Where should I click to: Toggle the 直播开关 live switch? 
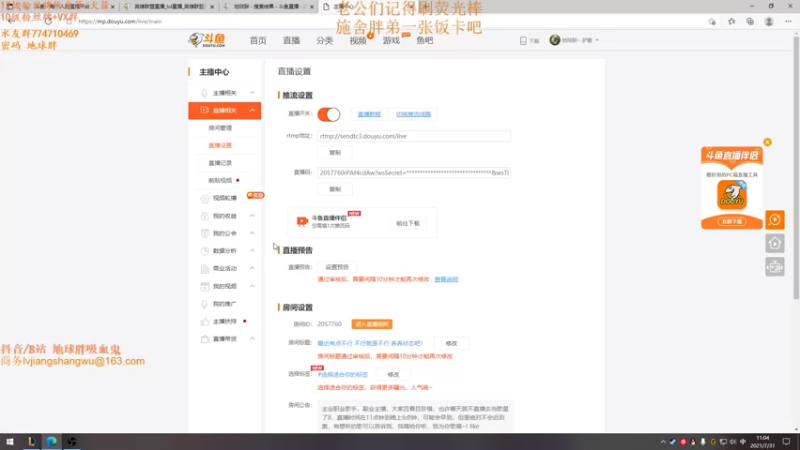329,114
